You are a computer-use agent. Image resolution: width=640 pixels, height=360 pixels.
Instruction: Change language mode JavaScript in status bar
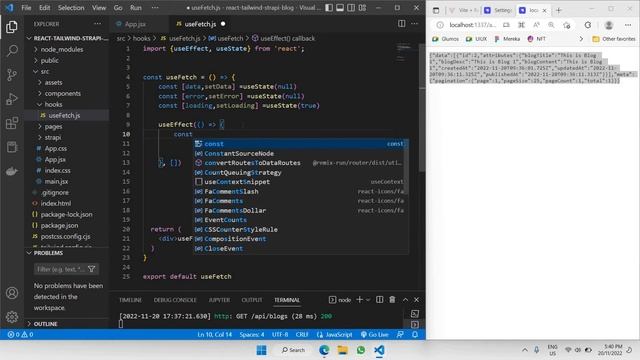[x=335, y=334]
